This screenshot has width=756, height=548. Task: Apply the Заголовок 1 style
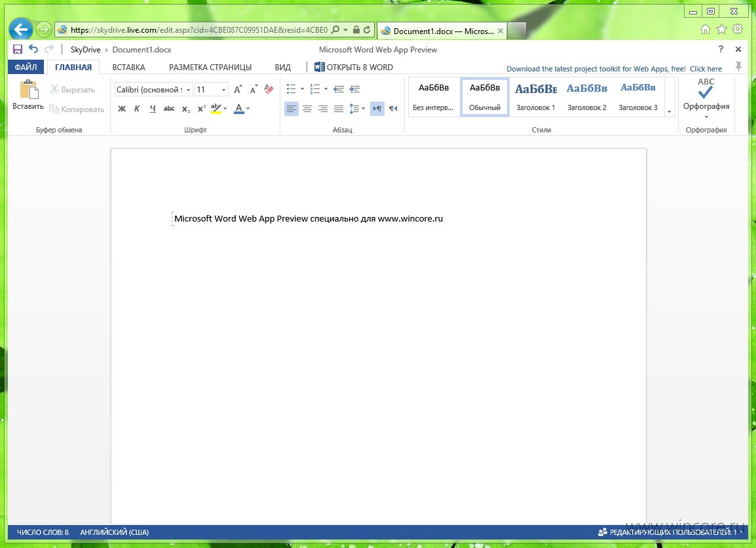536,97
